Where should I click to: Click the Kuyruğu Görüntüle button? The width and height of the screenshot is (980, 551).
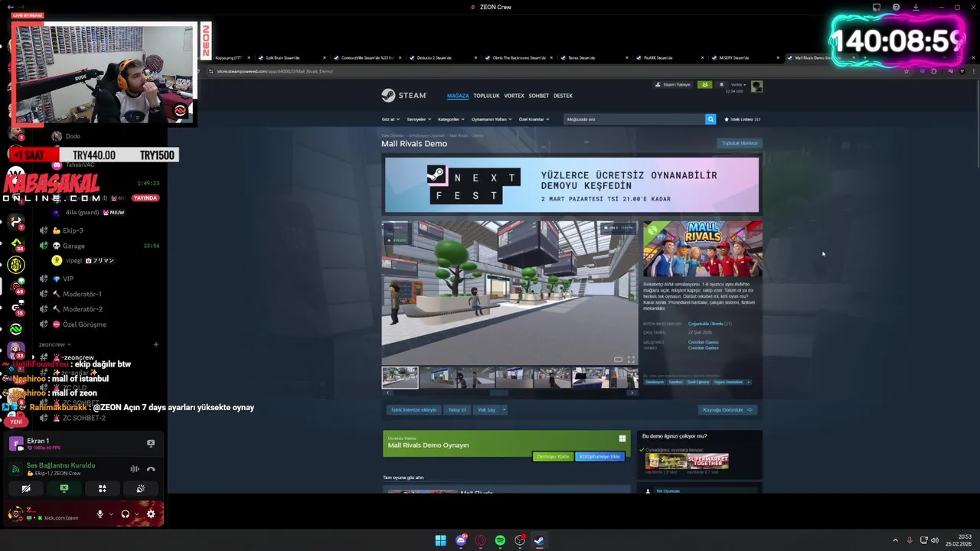pos(727,410)
